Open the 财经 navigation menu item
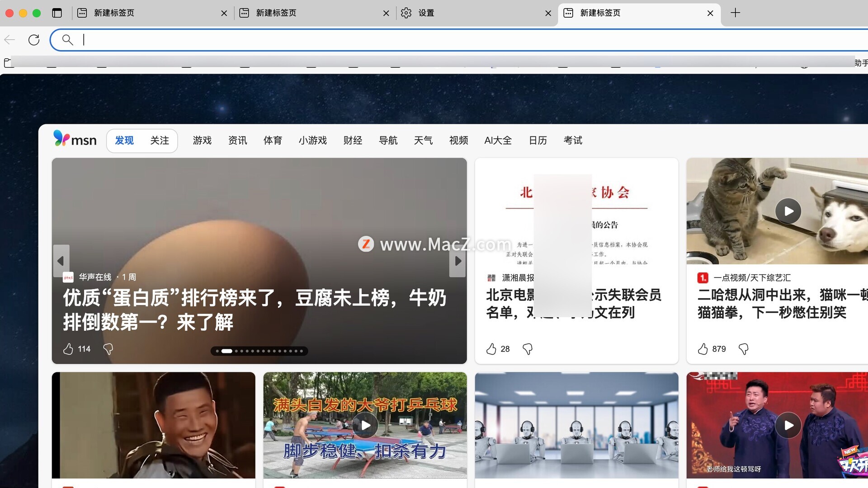This screenshot has height=488, width=868. coord(353,141)
